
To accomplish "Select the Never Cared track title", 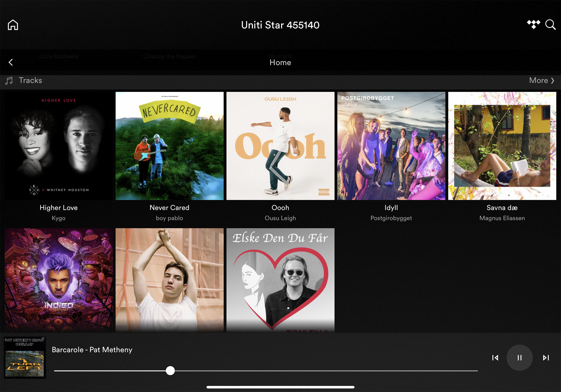I will pos(169,208).
